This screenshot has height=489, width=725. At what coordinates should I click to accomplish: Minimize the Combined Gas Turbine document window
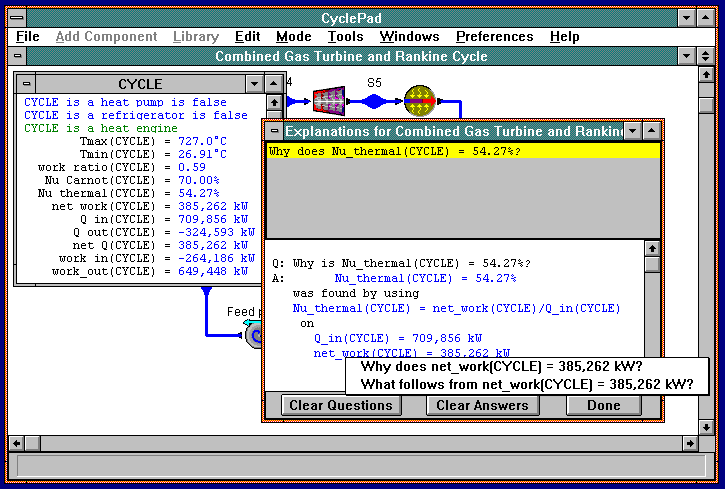(687, 56)
